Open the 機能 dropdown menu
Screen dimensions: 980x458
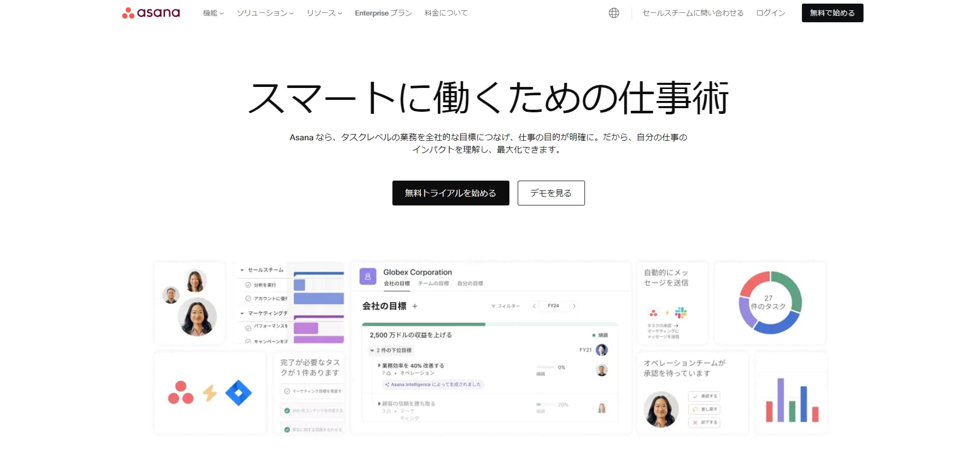tap(213, 13)
